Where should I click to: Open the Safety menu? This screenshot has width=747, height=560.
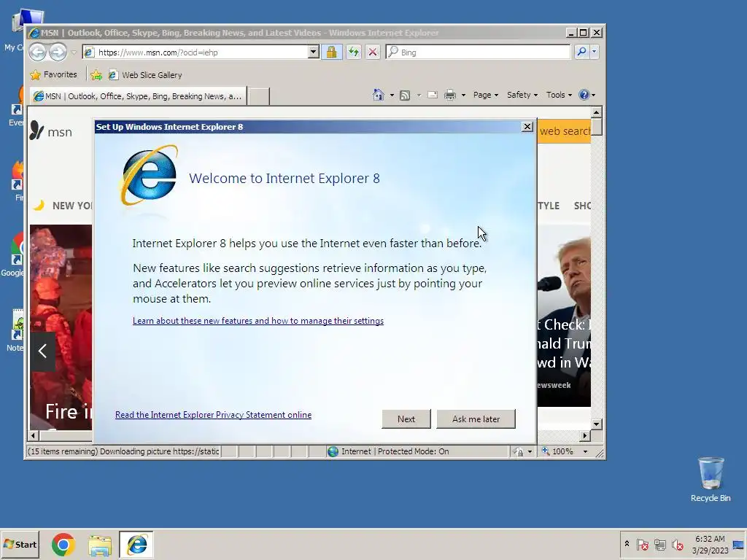click(522, 95)
